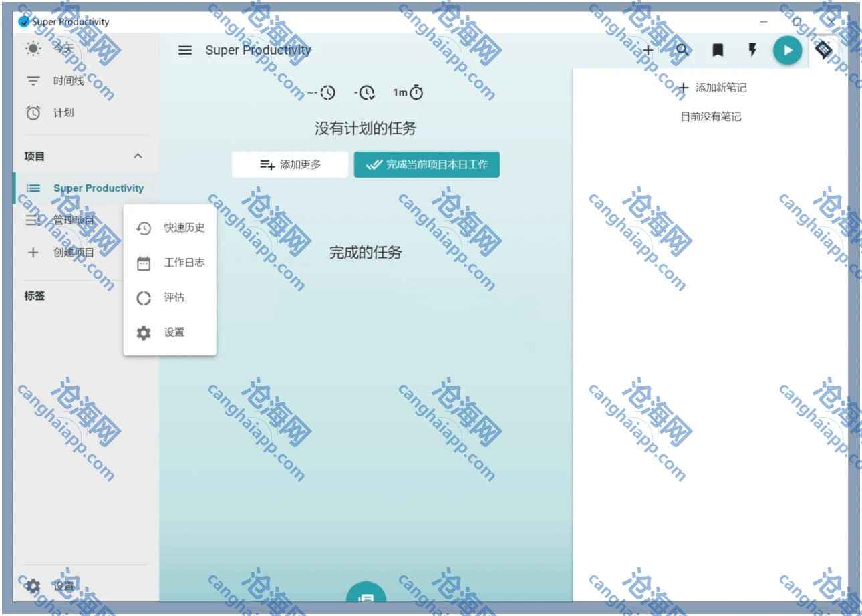The width and height of the screenshot is (862, 616).
Task: Click 添加新笔记 to add a note
Action: coord(712,88)
